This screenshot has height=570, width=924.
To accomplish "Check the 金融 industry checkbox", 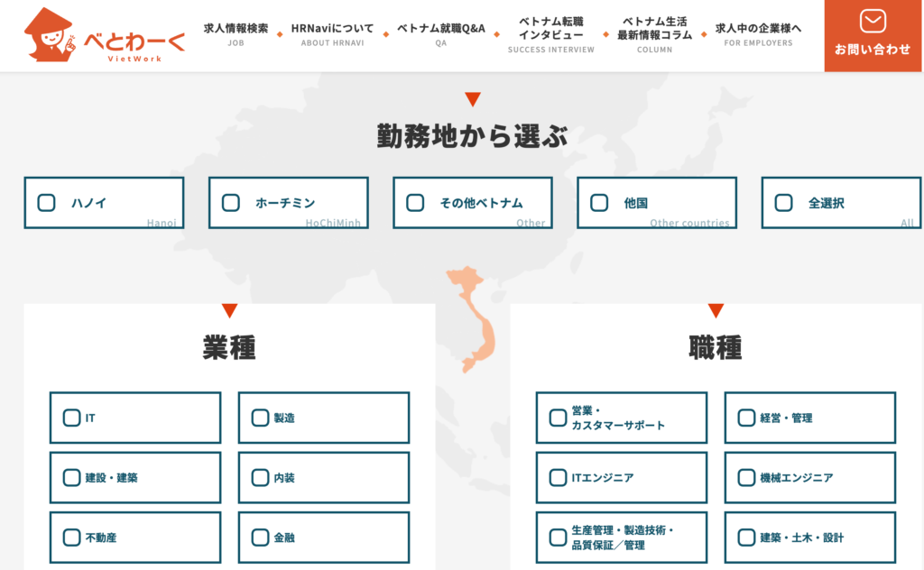I will tap(260, 537).
